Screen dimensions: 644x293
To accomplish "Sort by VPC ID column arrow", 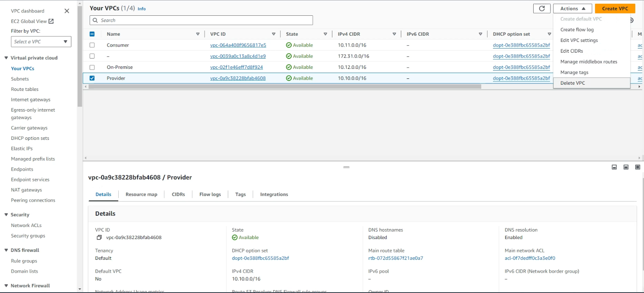I will 273,34.
